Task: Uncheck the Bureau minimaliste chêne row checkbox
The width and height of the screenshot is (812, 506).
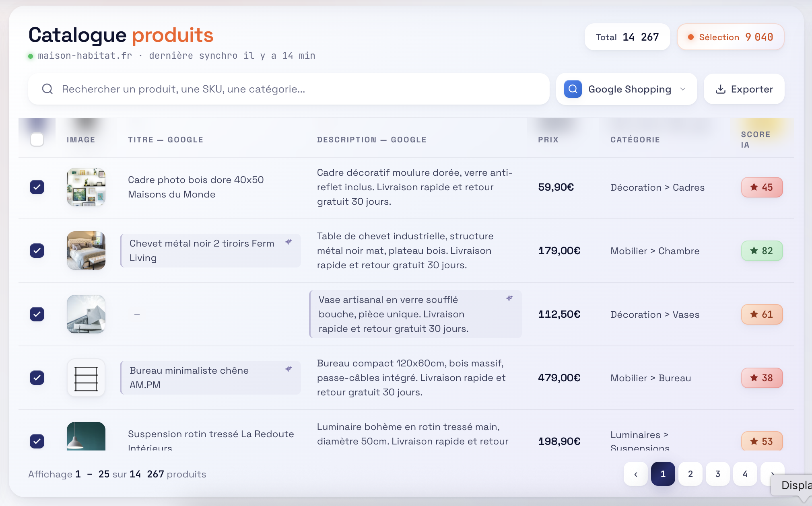Action: pos(37,378)
